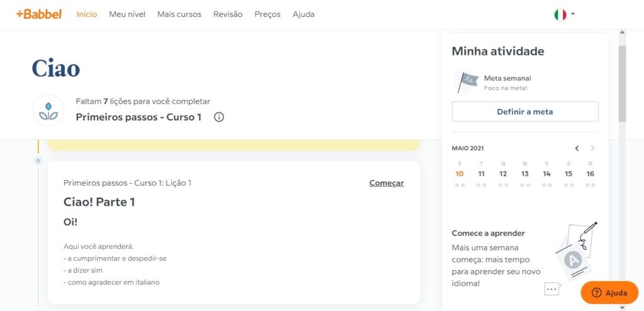The height and width of the screenshot is (311, 644).
Task: Click the Babbel logo
Action: 39,14
